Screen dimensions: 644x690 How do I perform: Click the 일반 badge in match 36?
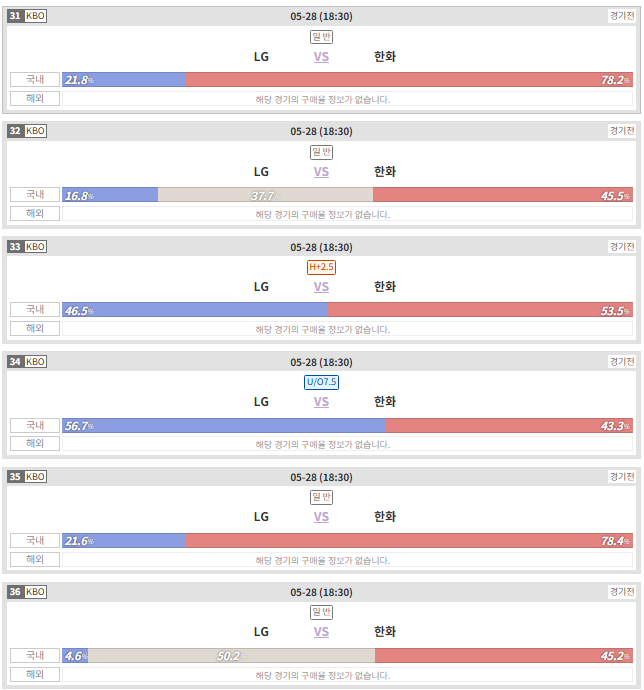(x=321, y=612)
